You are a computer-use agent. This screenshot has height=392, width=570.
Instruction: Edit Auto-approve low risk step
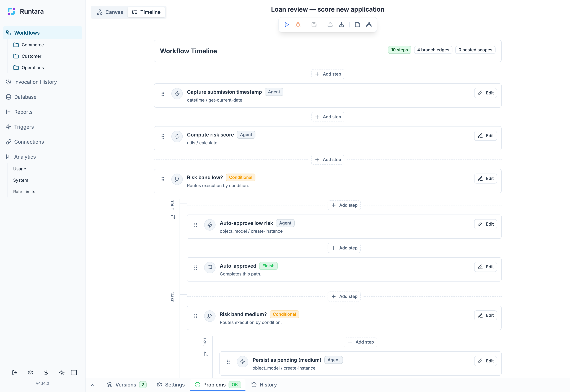pos(485,224)
